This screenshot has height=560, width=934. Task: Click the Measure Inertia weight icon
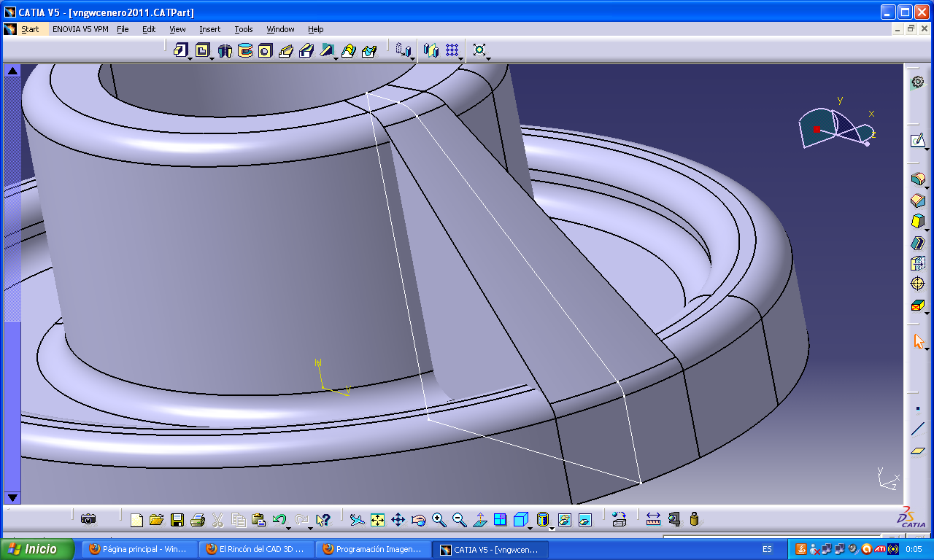(694, 519)
